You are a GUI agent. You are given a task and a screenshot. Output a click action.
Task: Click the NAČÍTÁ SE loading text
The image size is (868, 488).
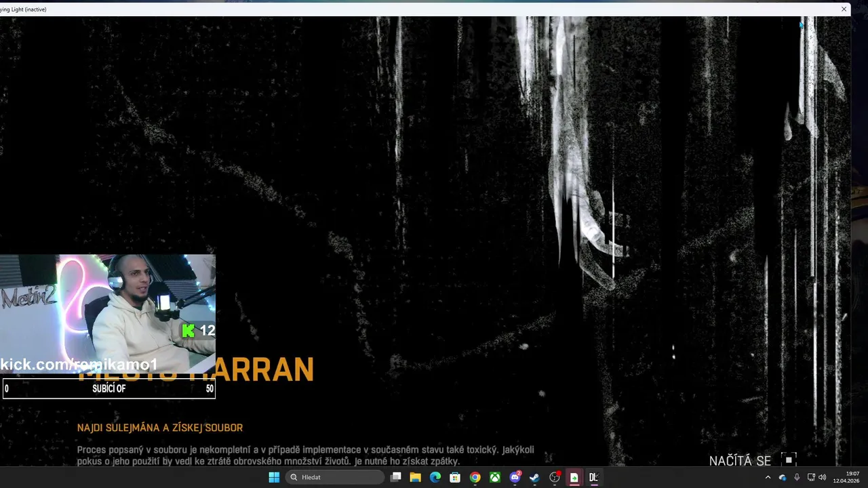tap(740, 461)
